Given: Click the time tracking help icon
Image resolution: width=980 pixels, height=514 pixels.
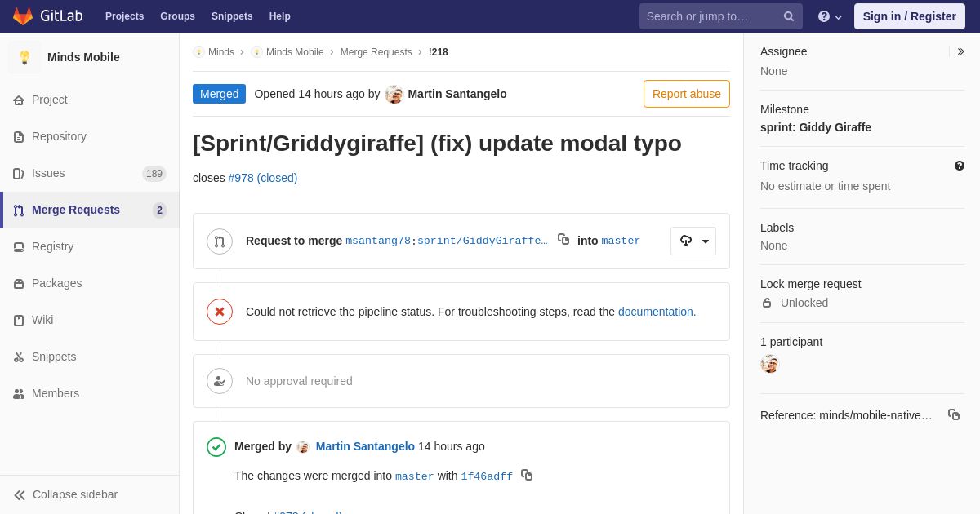Looking at the screenshot, I should tap(960, 166).
